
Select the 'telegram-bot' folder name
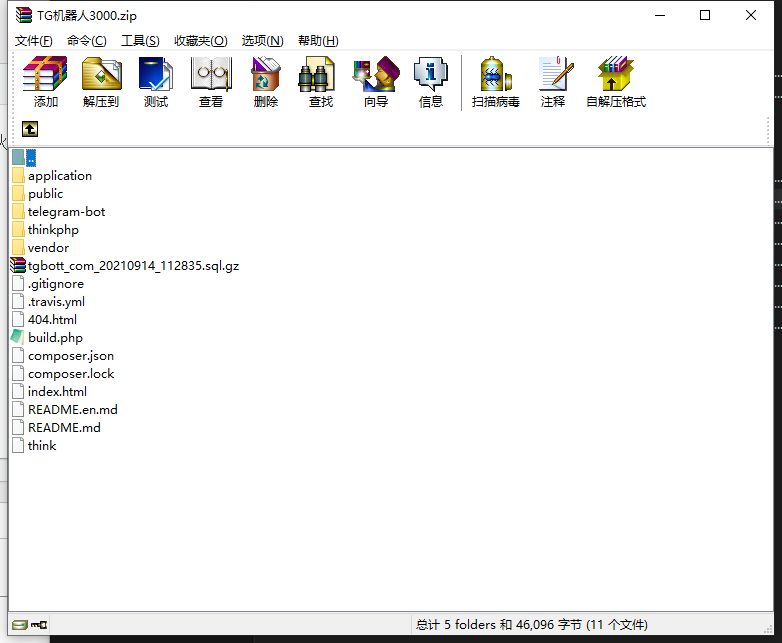(x=66, y=212)
